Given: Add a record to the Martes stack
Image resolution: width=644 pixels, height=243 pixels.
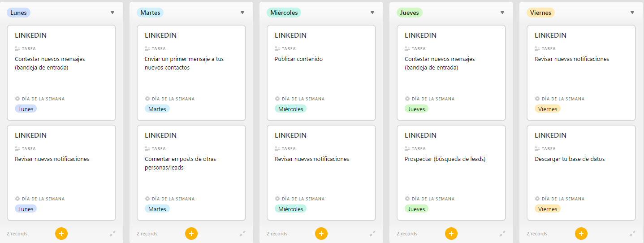Looking at the screenshot, I should tap(191, 234).
